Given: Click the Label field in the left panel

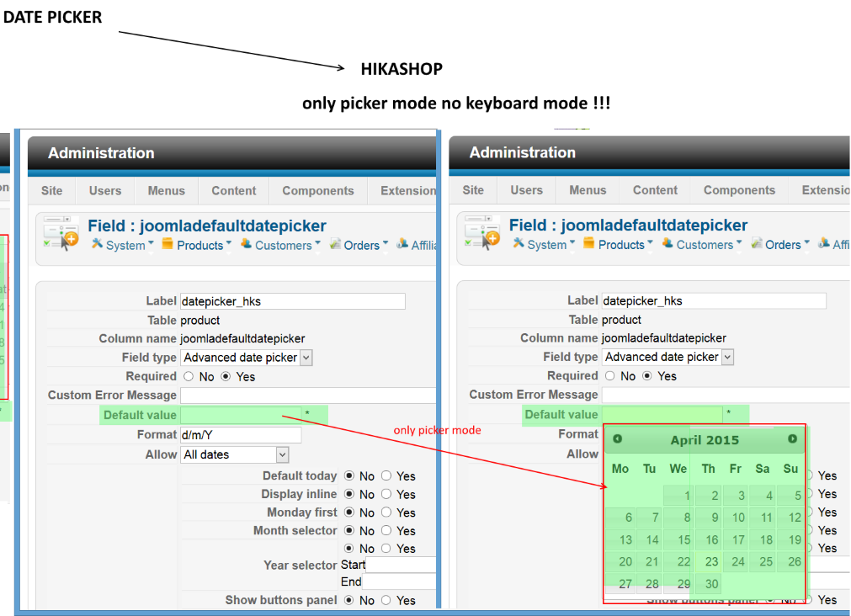Looking at the screenshot, I should [x=293, y=301].
